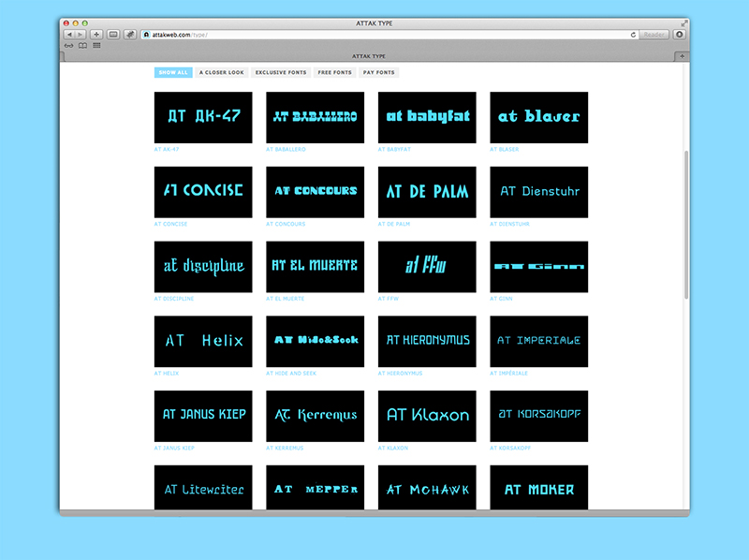749x560 pixels.
Task: Open the AT Klaxon font thumbnail
Action: click(x=427, y=416)
